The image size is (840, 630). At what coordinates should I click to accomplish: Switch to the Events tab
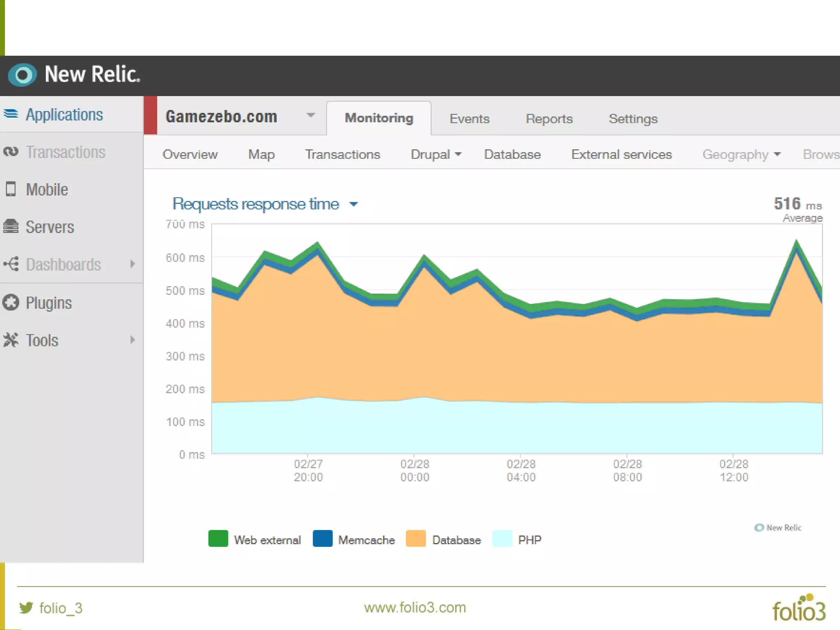point(469,119)
